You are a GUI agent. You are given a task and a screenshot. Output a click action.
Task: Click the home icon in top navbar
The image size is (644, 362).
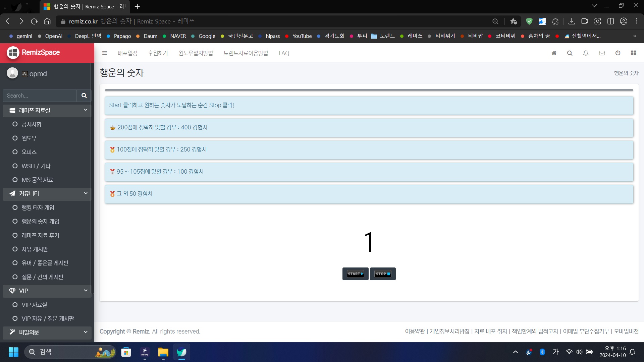(x=554, y=53)
